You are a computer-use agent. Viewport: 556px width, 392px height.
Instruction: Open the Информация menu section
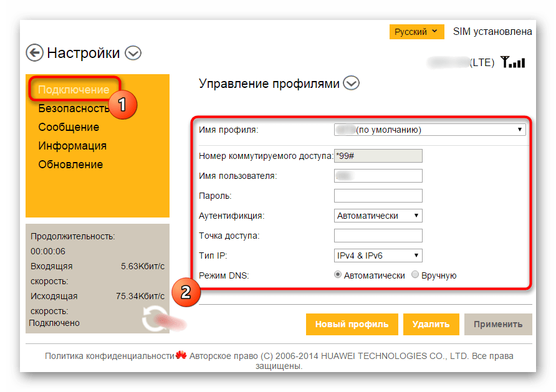[x=72, y=146]
